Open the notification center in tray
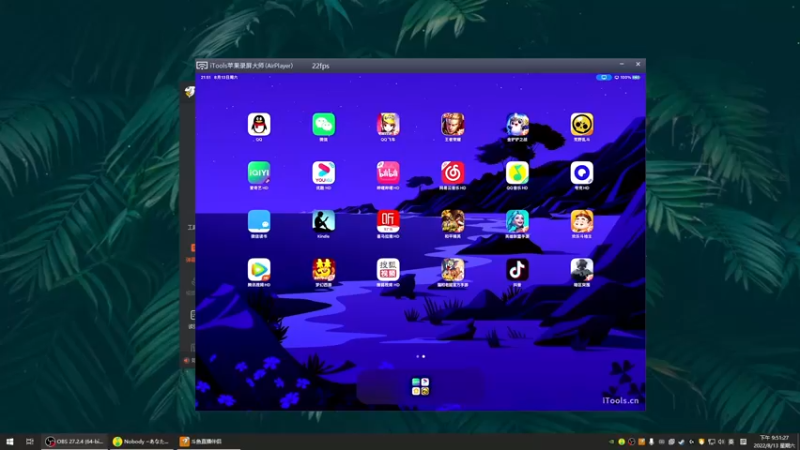 (x=743, y=442)
